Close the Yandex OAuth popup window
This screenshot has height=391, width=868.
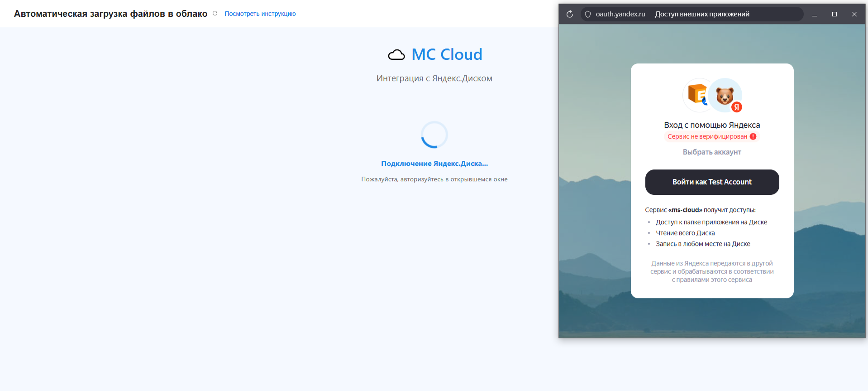click(854, 14)
